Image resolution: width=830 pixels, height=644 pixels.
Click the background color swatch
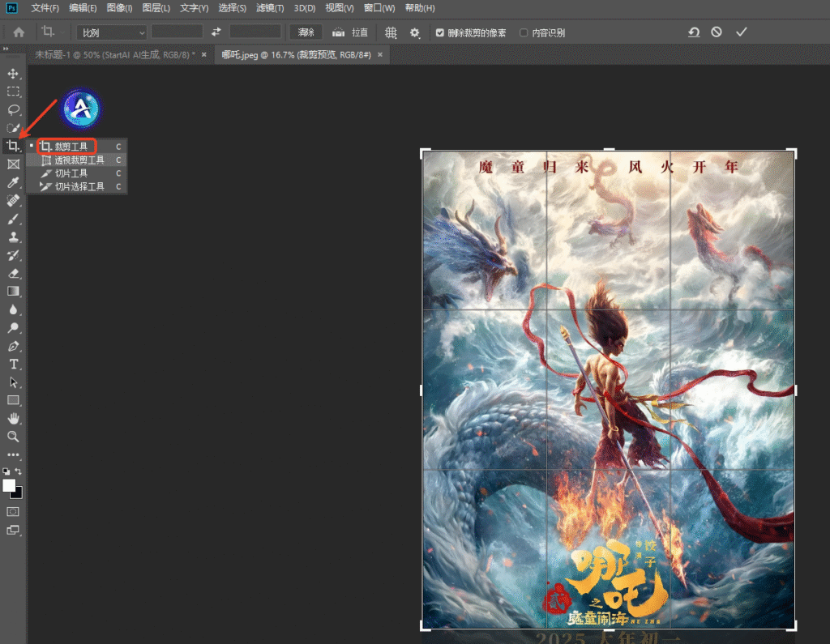(19, 494)
